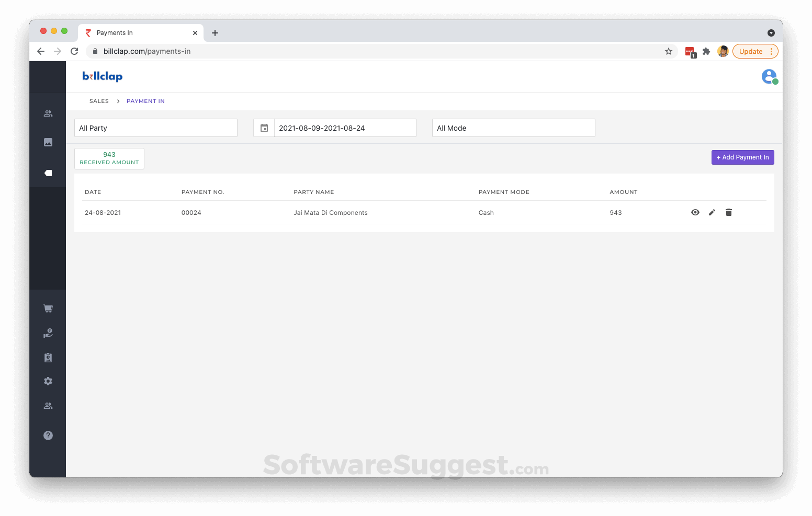Click the Add Payment In button

coord(742,157)
